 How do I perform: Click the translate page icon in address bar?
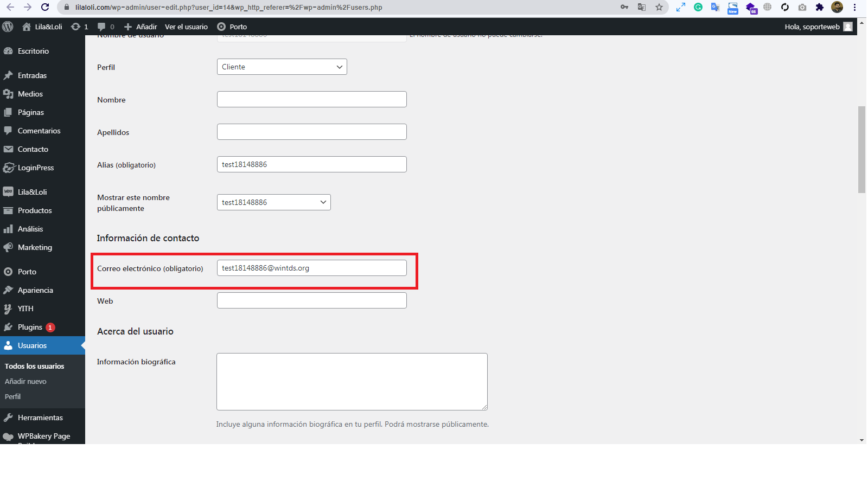point(642,7)
